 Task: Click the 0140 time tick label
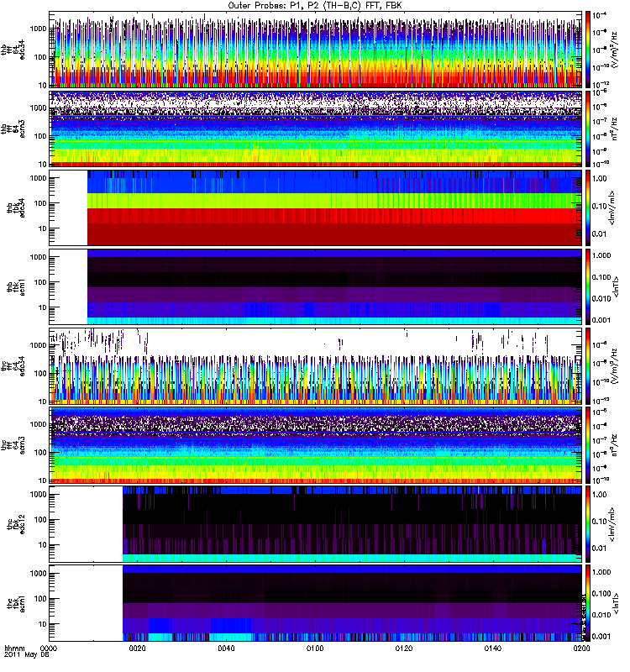[x=492, y=648]
